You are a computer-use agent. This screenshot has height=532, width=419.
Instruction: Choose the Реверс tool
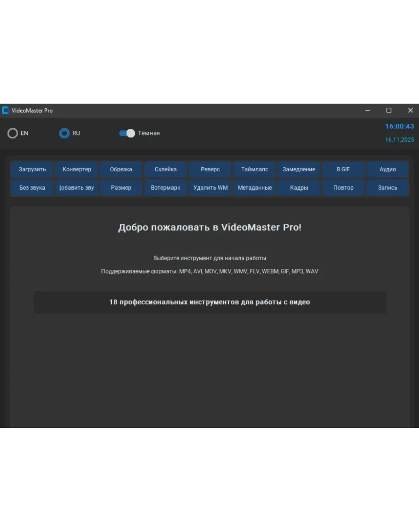coord(210,170)
